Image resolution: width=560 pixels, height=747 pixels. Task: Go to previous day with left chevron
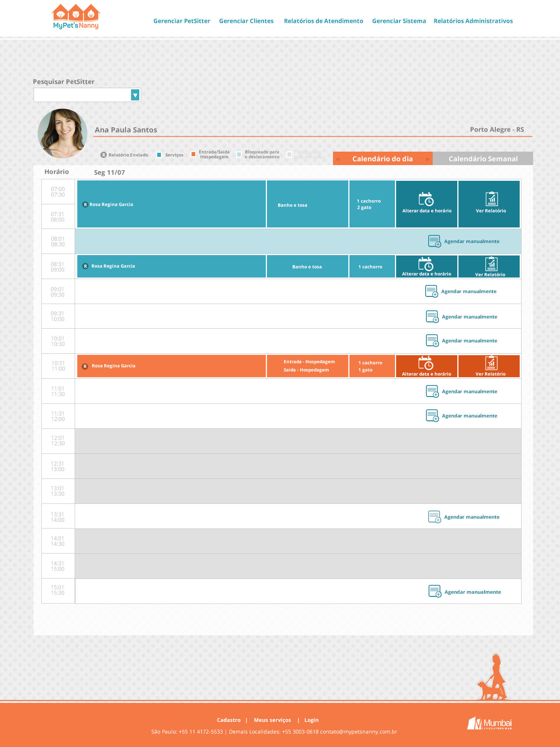(338, 159)
